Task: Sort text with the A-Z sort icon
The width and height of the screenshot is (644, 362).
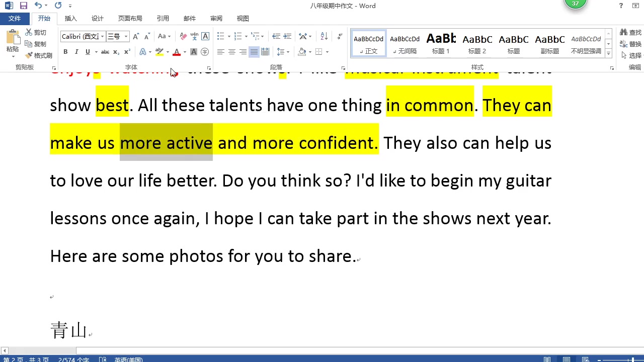Action: tap(324, 36)
